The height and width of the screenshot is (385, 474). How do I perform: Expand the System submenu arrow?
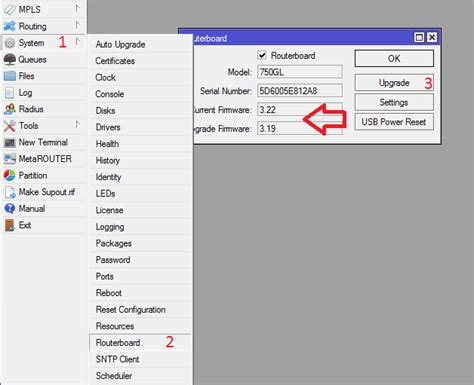click(x=77, y=42)
